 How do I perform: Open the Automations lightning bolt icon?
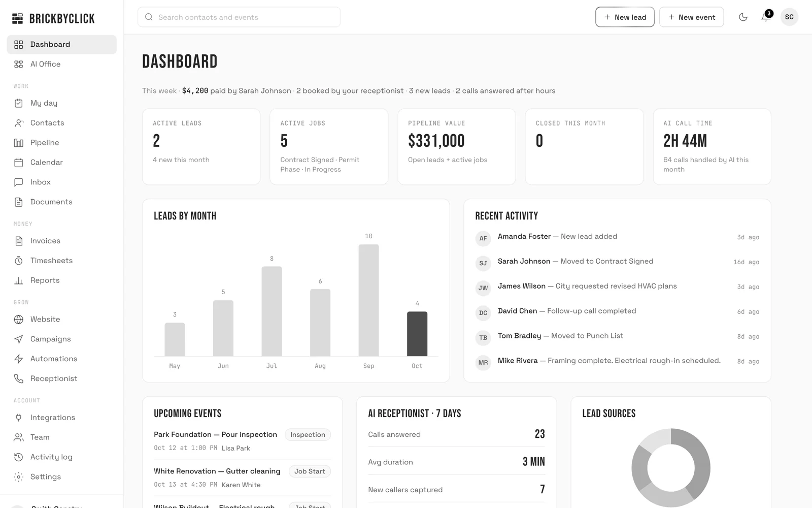[x=19, y=359]
